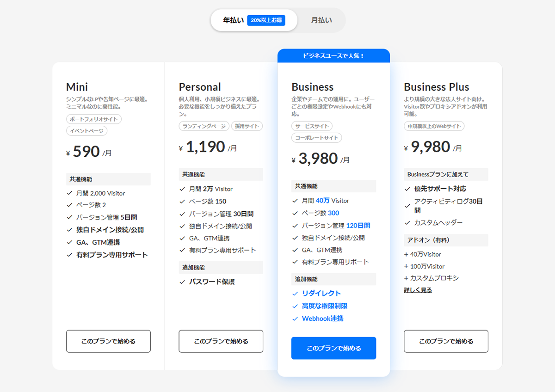This screenshot has width=555, height=392.
Task: Click the checkmark beside 優先サポート対応
Action: [408, 188]
